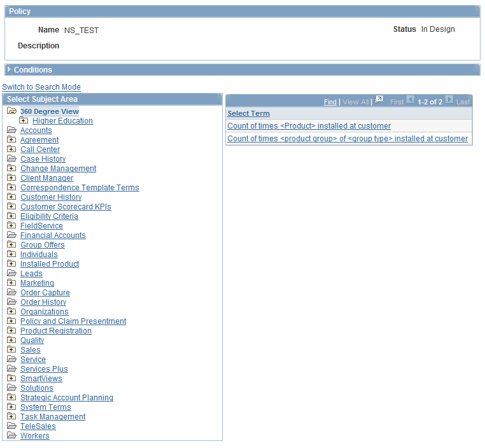This screenshot has height=448, width=485.
Task: Open the TeleSales subject area link
Action: pos(38,426)
